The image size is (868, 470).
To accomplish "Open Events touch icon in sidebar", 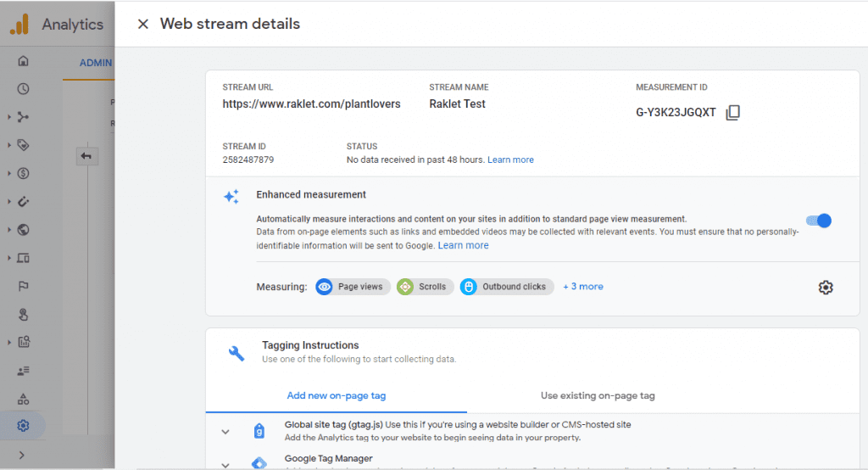I will [x=23, y=314].
